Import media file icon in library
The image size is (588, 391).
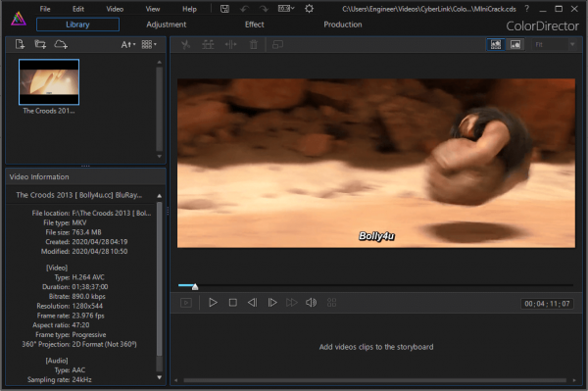coord(20,45)
